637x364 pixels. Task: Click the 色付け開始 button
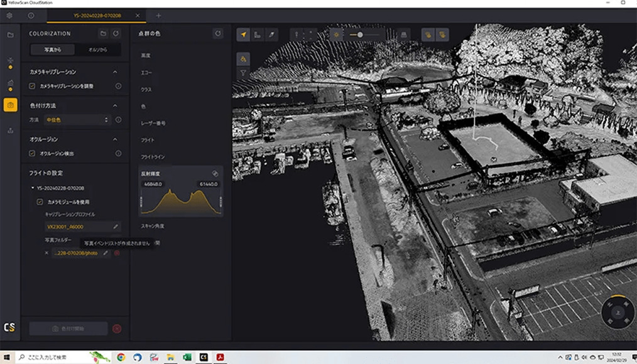tap(68, 328)
